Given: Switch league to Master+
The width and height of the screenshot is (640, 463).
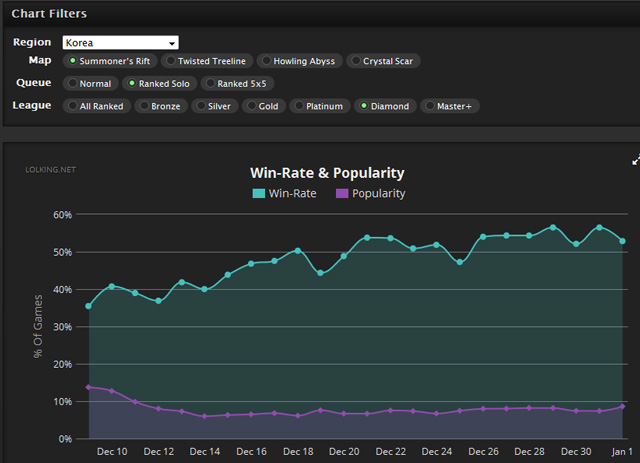Looking at the screenshot, I should click(449, 106).
